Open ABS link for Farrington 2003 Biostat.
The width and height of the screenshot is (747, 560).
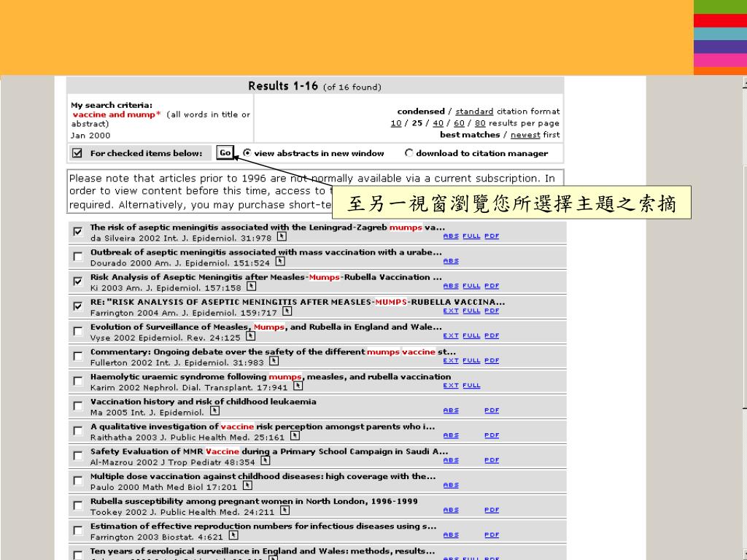pos(451,535)
